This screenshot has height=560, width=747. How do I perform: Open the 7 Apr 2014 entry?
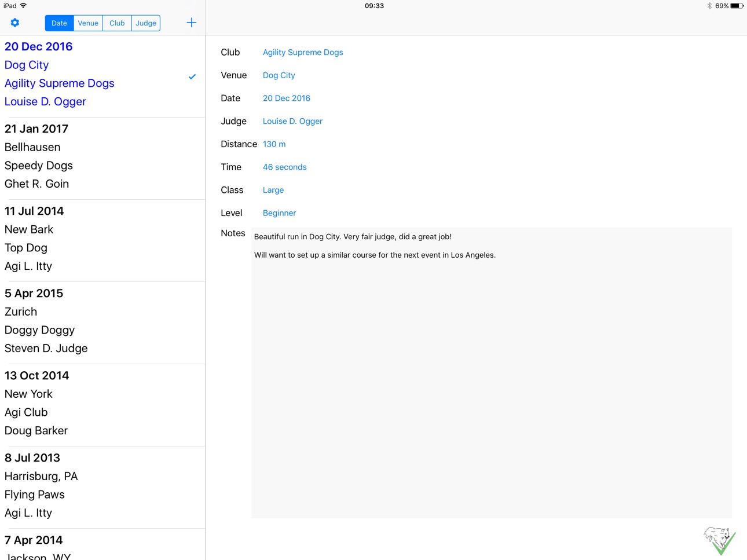[x=34, y=540]
